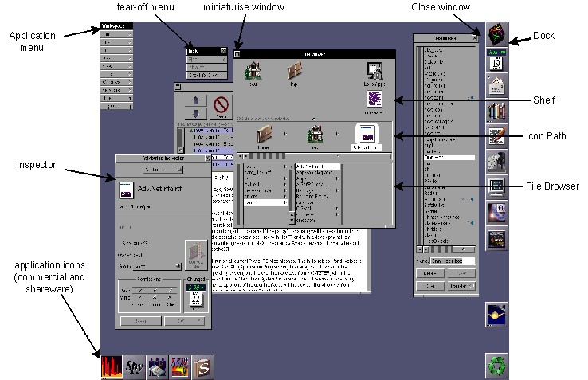Launch the Edit pencil-and-paper dock icon
This screenshot has height=380, width=588.
pyautogui.click(x=497, y=136)
